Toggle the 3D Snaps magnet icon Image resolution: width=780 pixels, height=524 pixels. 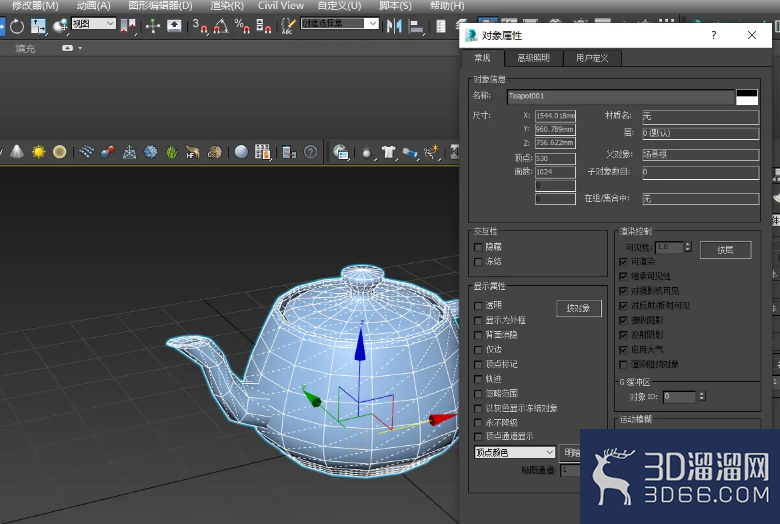point(200,26)
